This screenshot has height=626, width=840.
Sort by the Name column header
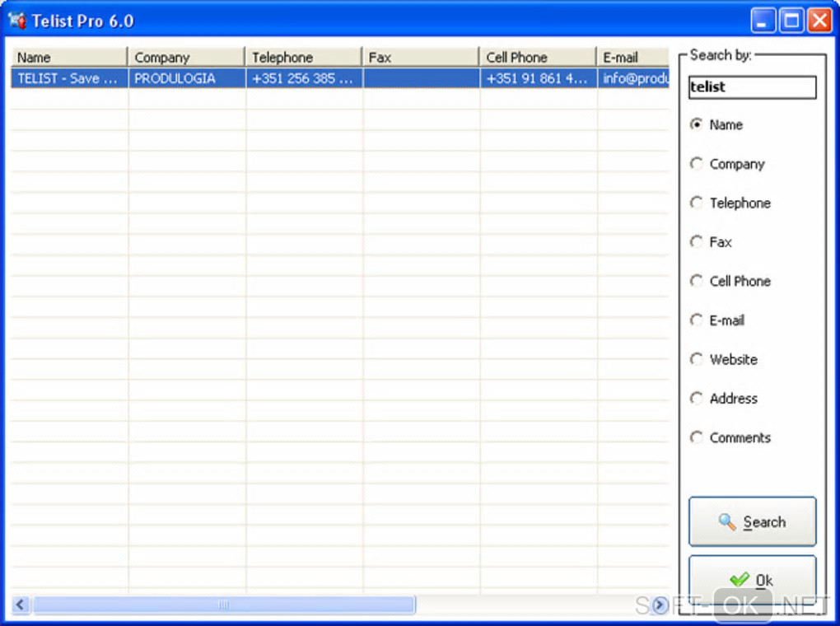69,57
